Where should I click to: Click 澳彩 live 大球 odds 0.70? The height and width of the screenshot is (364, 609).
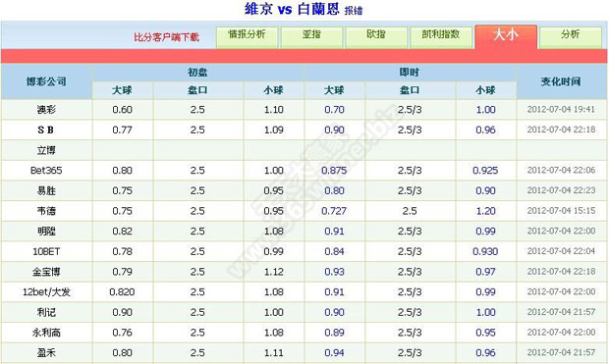334,110
